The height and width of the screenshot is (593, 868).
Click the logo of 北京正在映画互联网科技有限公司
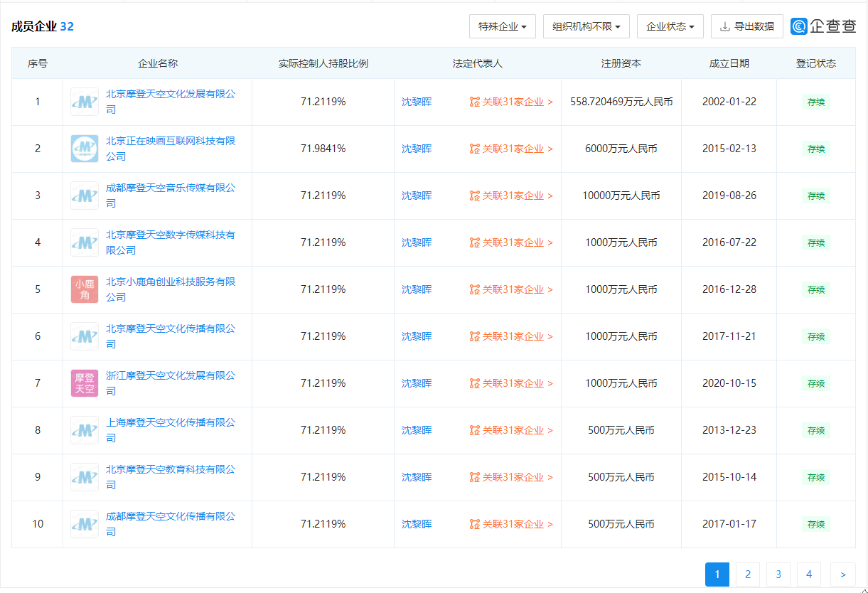point(85,149)
